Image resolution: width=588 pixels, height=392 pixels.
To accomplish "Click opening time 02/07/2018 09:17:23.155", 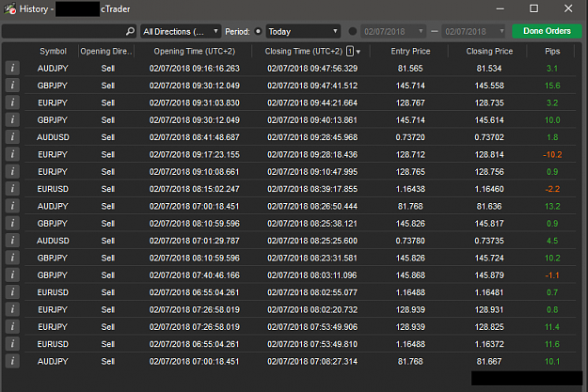I will [x=194, y=154].
